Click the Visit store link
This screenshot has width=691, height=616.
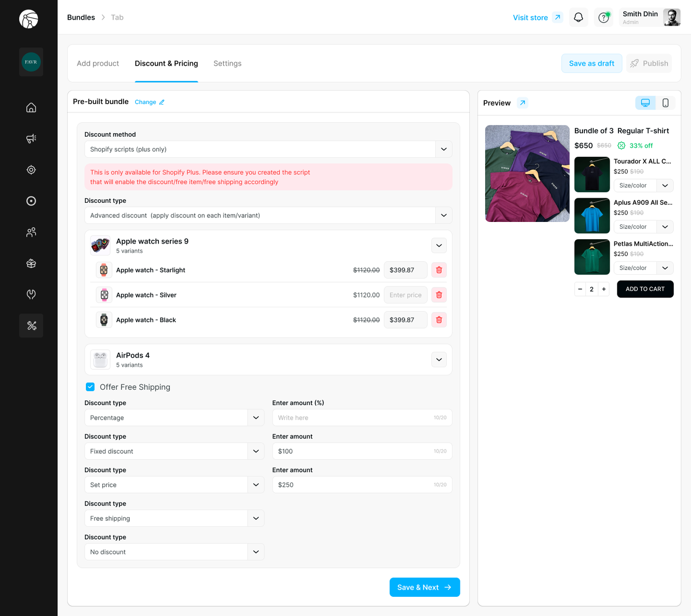coord(530,18)
